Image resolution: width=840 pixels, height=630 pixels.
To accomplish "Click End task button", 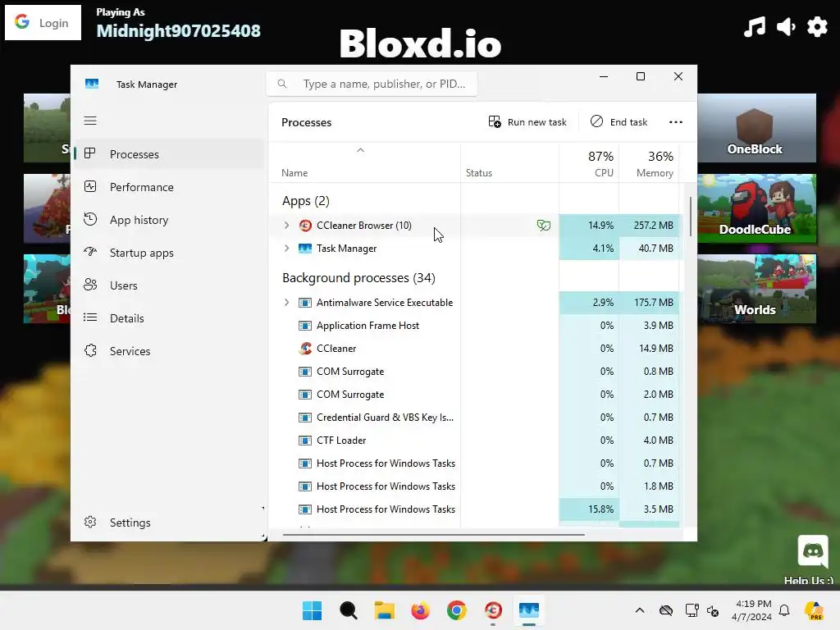I will point(619,122).
